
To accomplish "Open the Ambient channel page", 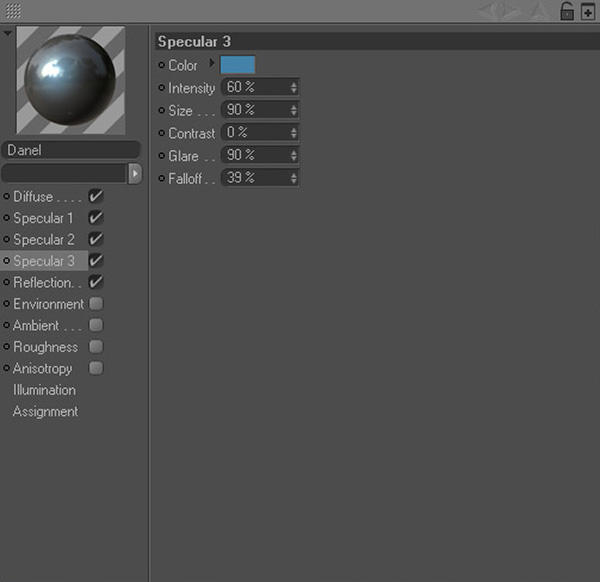I will click(x=36, y=325).
